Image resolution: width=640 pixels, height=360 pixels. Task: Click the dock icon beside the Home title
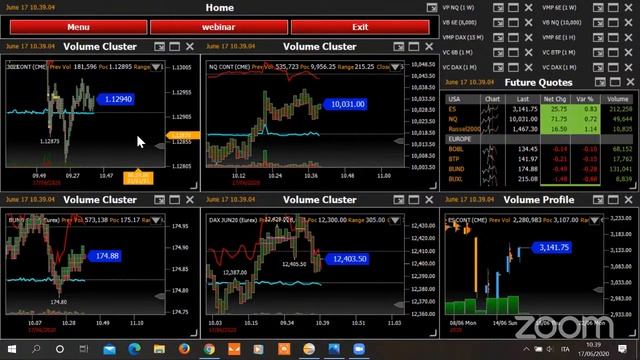[431, 8]
